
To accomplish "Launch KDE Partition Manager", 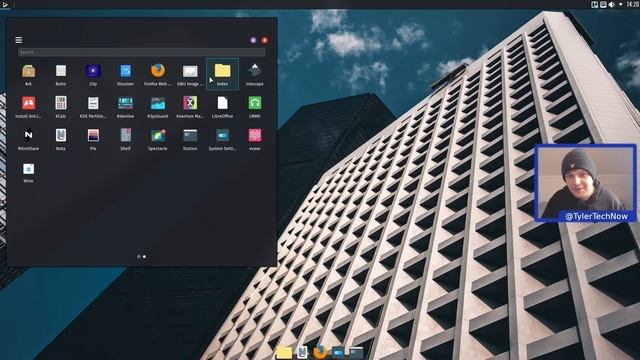I will pos(93,107).
